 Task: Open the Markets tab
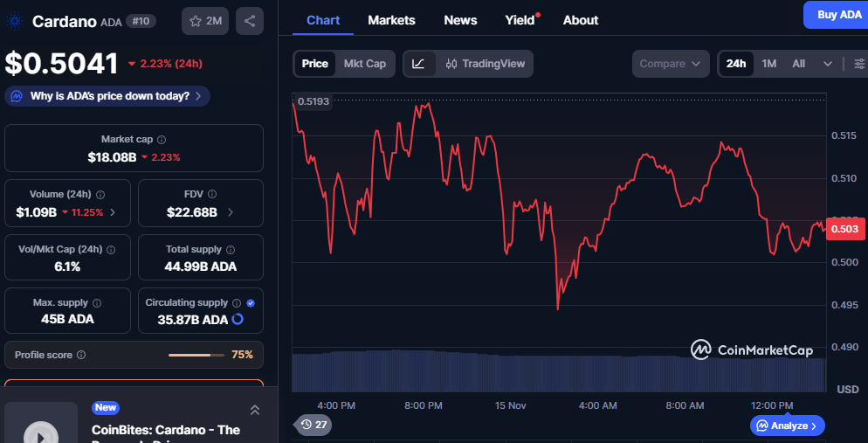[391, 20]
